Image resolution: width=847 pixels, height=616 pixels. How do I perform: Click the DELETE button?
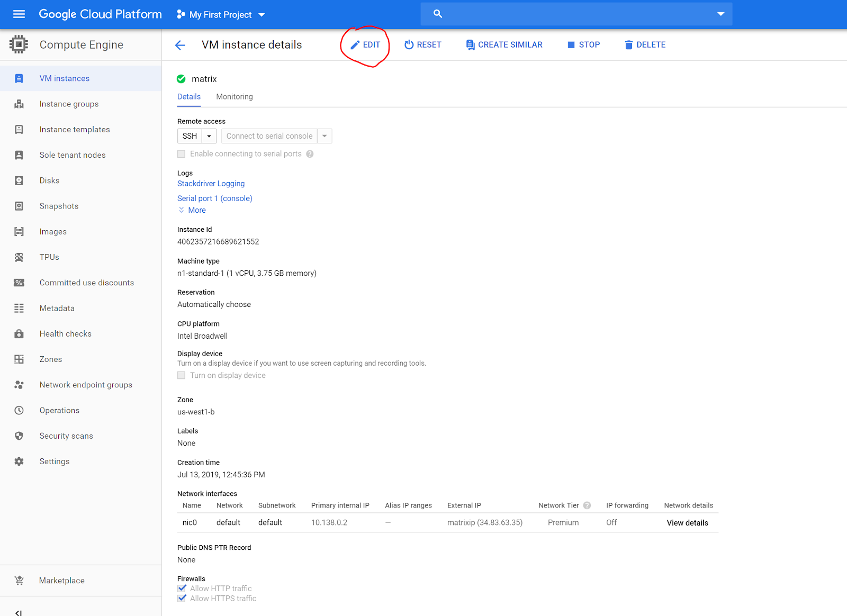point(645,45)
